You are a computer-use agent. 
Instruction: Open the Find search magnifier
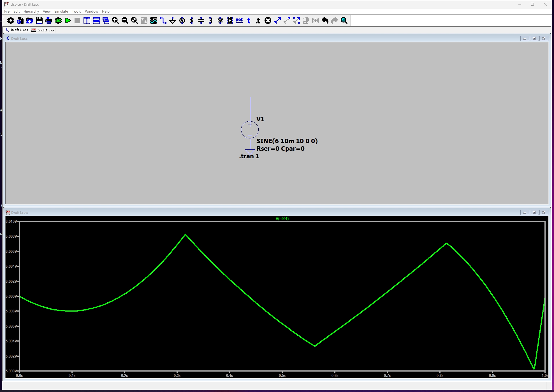[x=344, y=20]
